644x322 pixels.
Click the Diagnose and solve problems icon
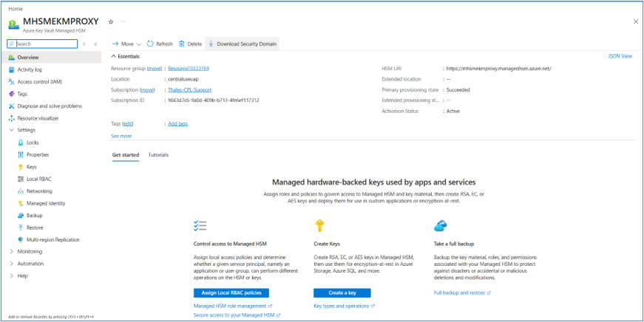coord(12,106)
